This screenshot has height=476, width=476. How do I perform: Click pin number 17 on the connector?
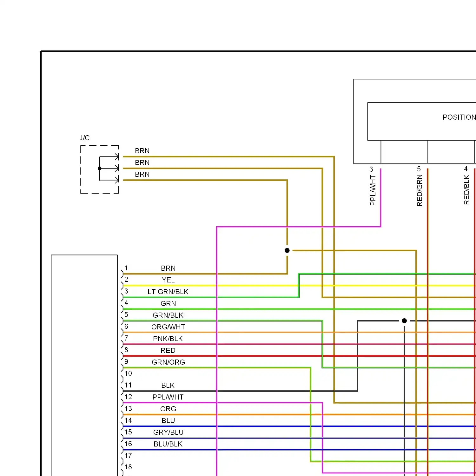pos(128,455)
